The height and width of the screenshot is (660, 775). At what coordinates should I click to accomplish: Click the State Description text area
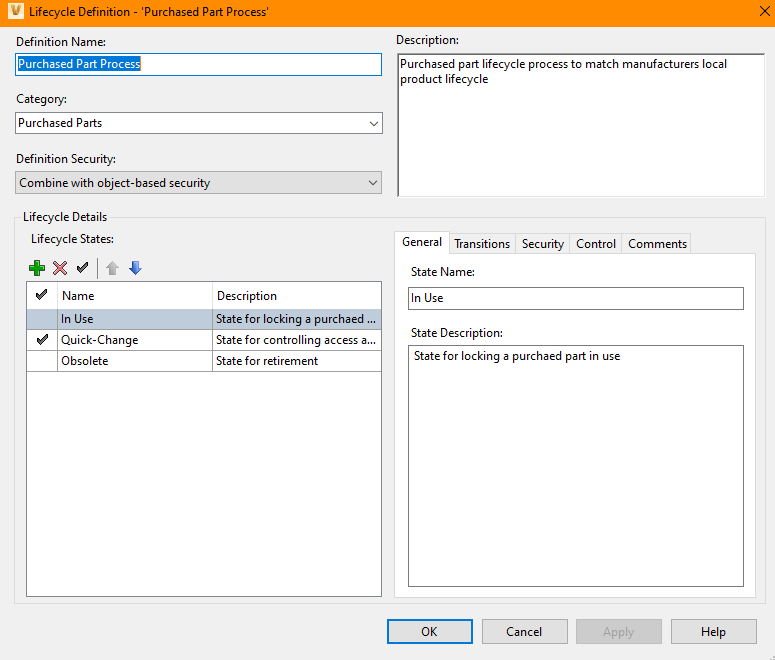[576, 466]
